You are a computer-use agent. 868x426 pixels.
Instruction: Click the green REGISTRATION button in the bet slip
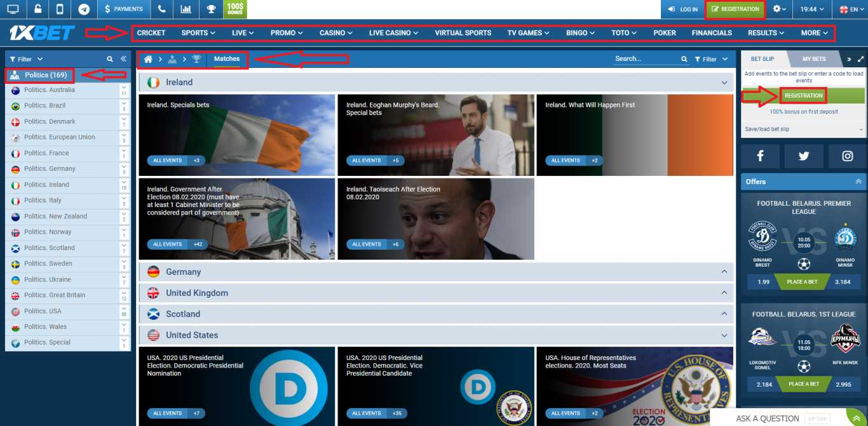coord(804,96)
